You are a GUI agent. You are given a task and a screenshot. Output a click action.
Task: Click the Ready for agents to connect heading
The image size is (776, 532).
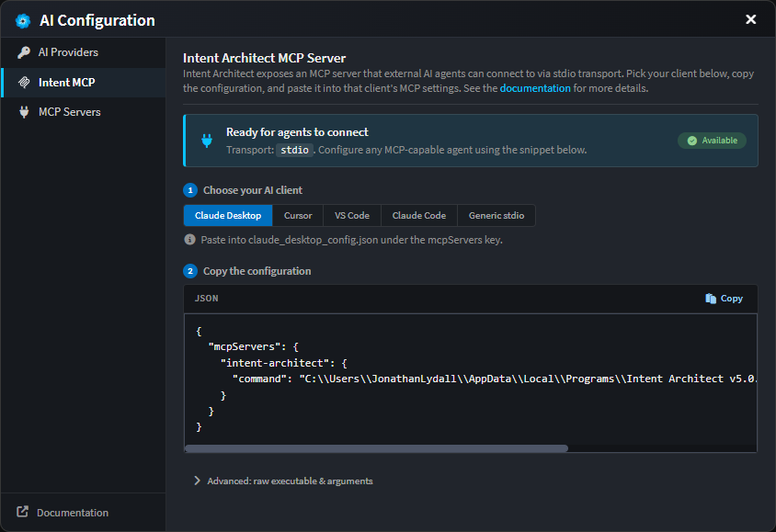[x=297, y=132]
